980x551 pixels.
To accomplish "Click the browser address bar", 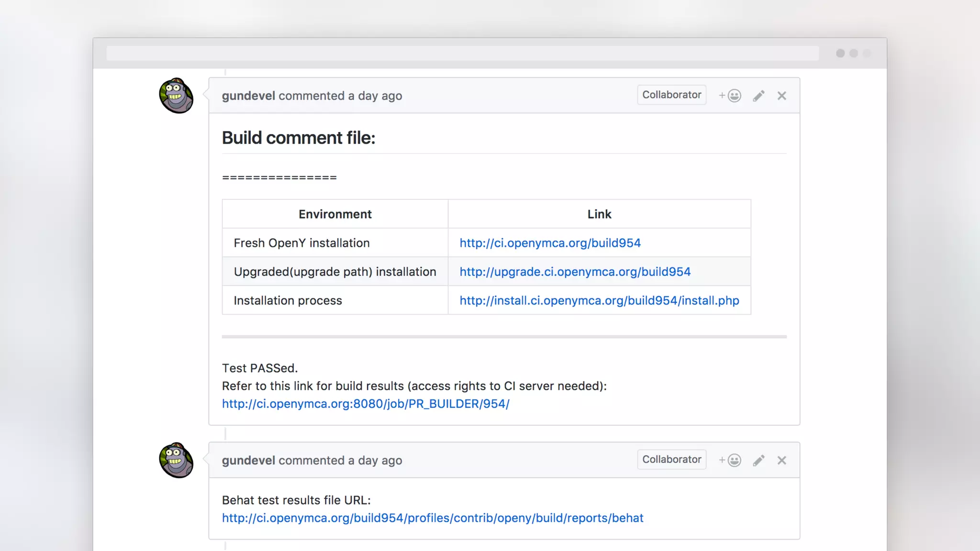I will point(462,53).
